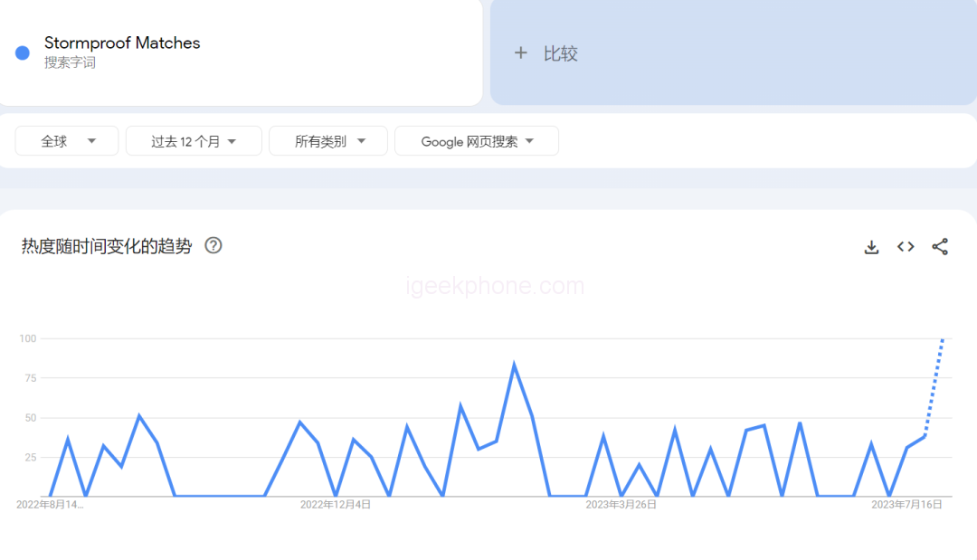Open the 过去 12 个月 time range dropdown
The image size is (977, 560).
point(194,141)
